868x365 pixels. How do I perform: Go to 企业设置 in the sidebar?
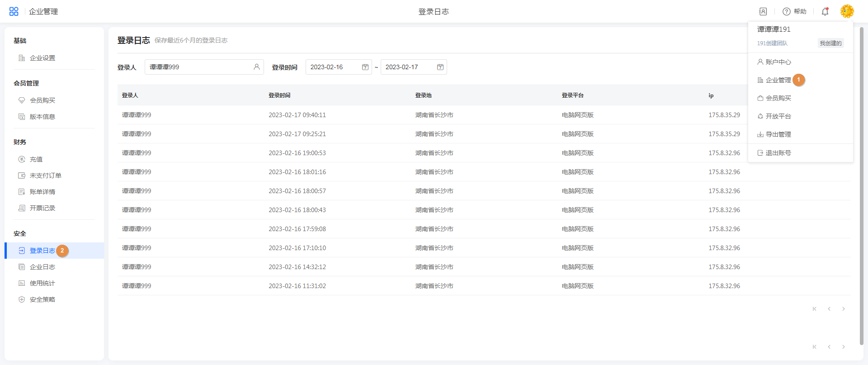42,58
